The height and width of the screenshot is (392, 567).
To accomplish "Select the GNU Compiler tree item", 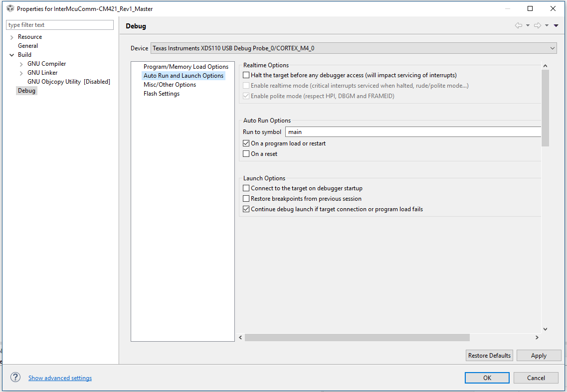I will (x=47, y=64).
